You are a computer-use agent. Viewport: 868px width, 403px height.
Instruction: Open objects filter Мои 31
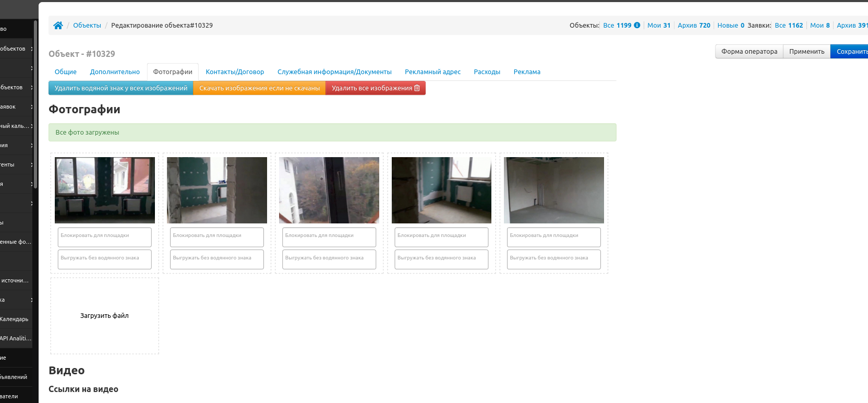pyautogui.click(x=659, y=25)
